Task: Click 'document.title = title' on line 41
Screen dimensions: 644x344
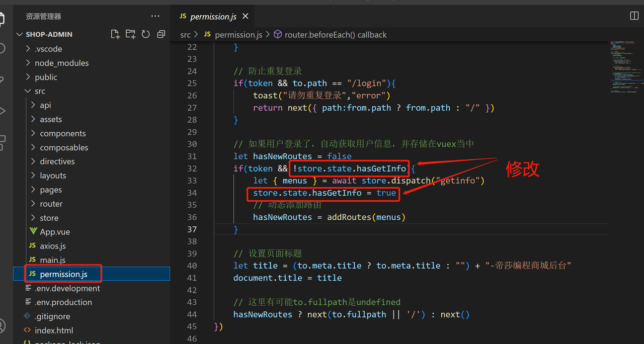Action: 287,278
